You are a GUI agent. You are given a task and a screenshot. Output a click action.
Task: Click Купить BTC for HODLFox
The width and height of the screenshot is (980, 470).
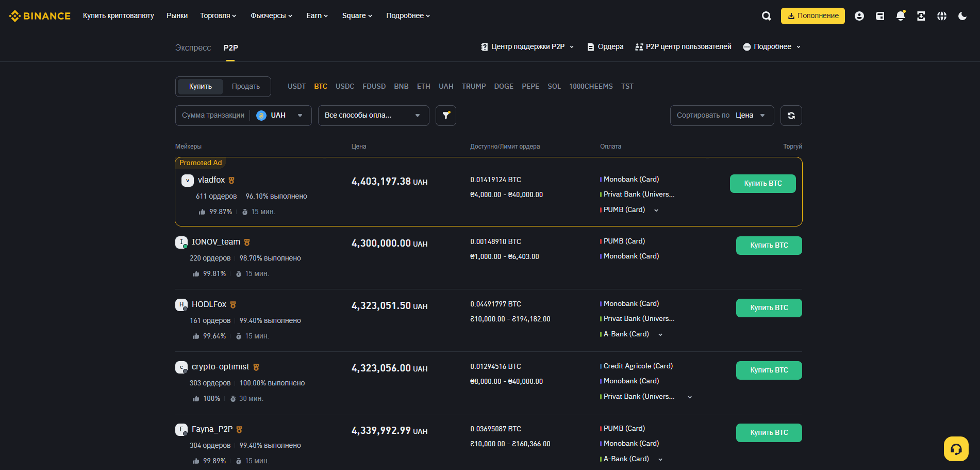tap(769, 308)
